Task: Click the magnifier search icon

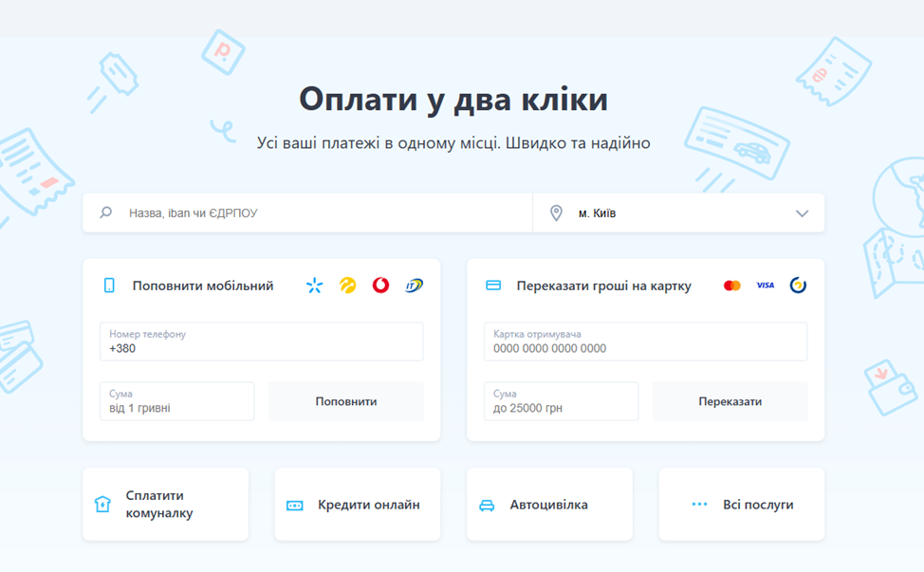Action: pyautogui.click(x=106, y=213)
